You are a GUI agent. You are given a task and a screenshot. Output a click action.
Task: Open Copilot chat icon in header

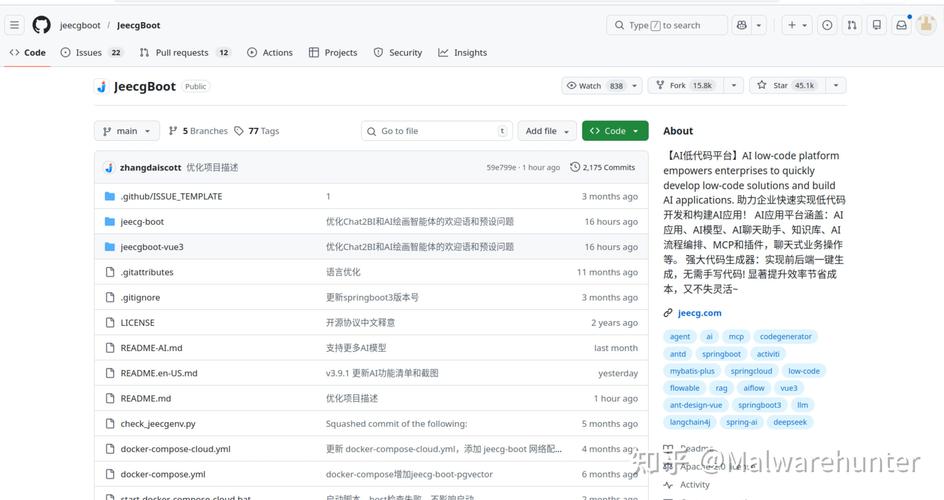(x=742, y=25)
